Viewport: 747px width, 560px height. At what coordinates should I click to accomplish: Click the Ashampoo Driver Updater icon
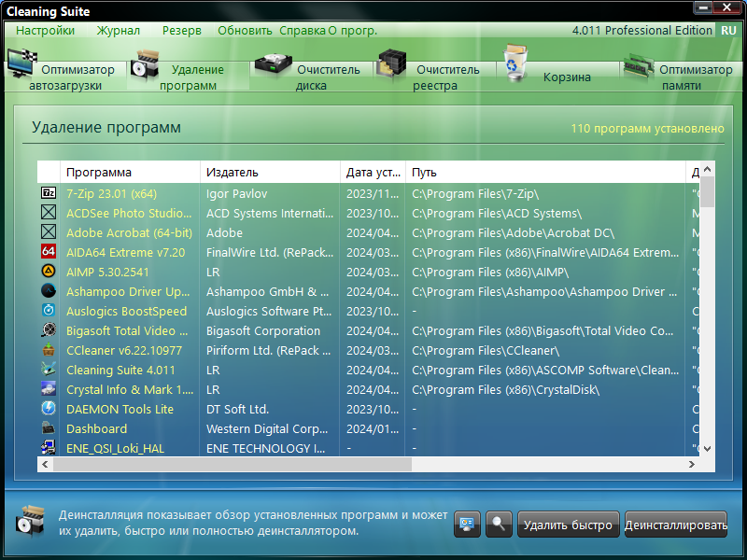(49, 290)
